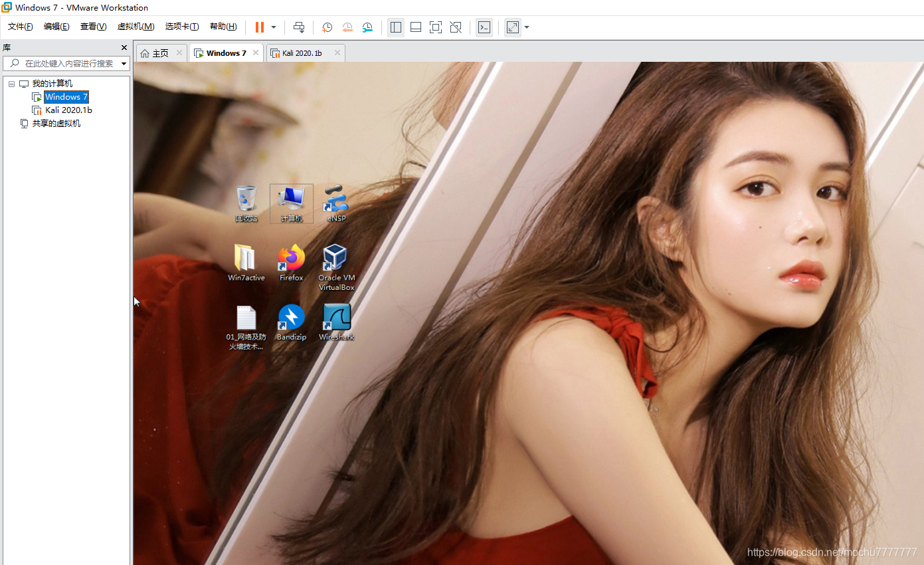924x565 pixels.
Task: Switch to the 主页 tab
Action: pos(161,53)
